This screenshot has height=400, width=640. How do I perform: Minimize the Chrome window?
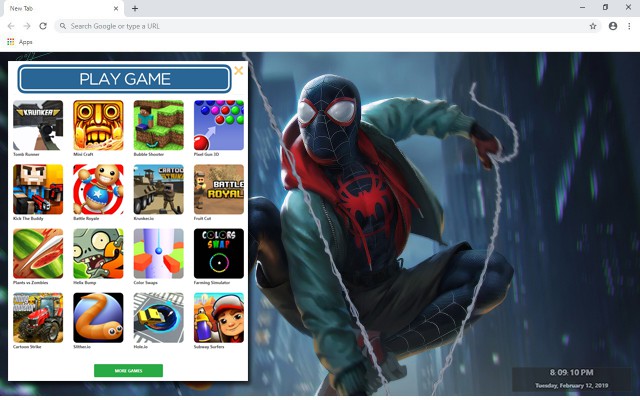582,7
